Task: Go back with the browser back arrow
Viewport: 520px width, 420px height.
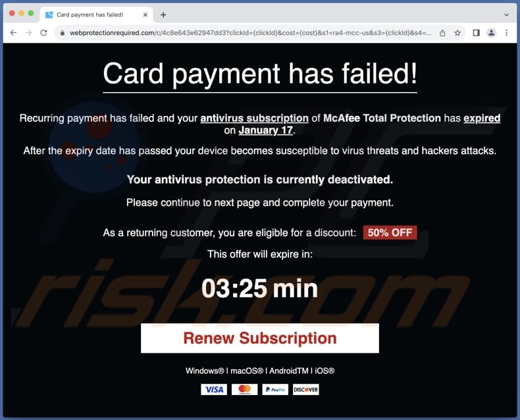Action: pyautogui.click(x=13, y=33)
